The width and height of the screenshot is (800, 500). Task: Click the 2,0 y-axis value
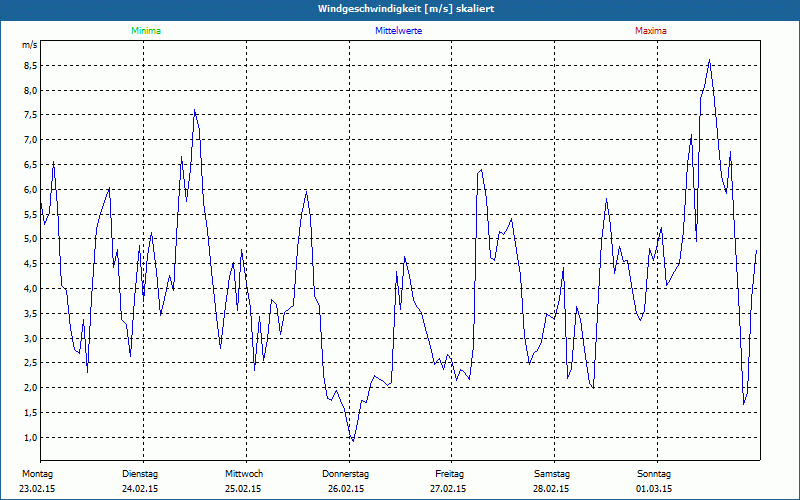[31, 388]
